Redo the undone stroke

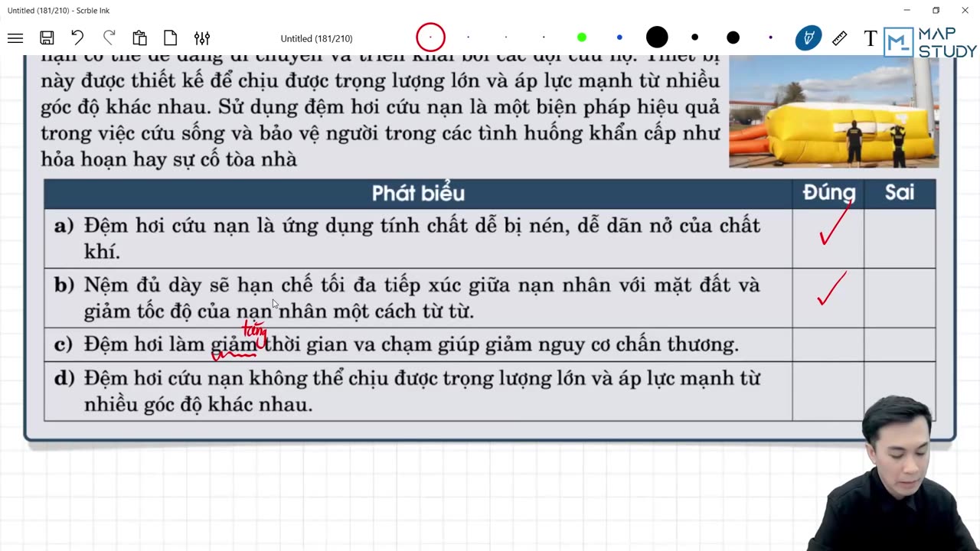click(109, 37)
